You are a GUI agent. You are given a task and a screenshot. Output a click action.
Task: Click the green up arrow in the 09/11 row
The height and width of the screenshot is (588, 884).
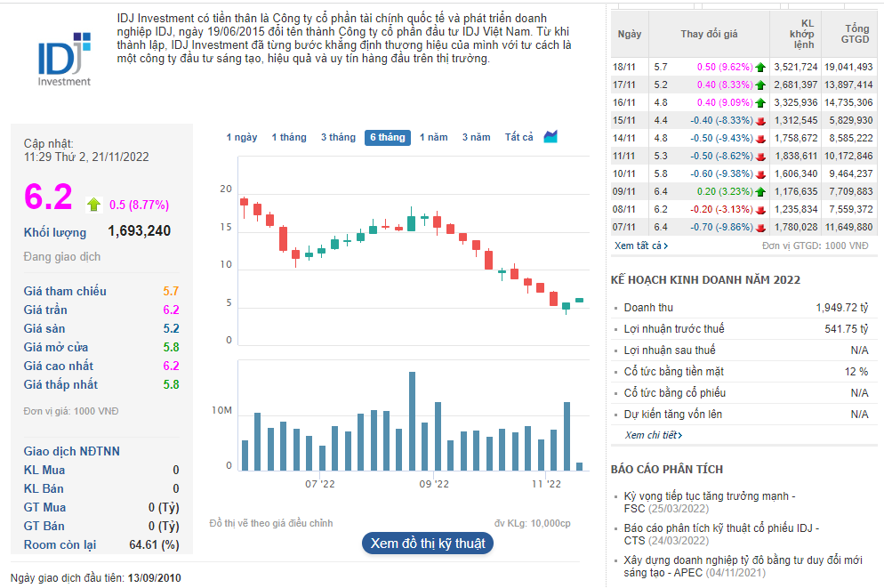point(760,191)
